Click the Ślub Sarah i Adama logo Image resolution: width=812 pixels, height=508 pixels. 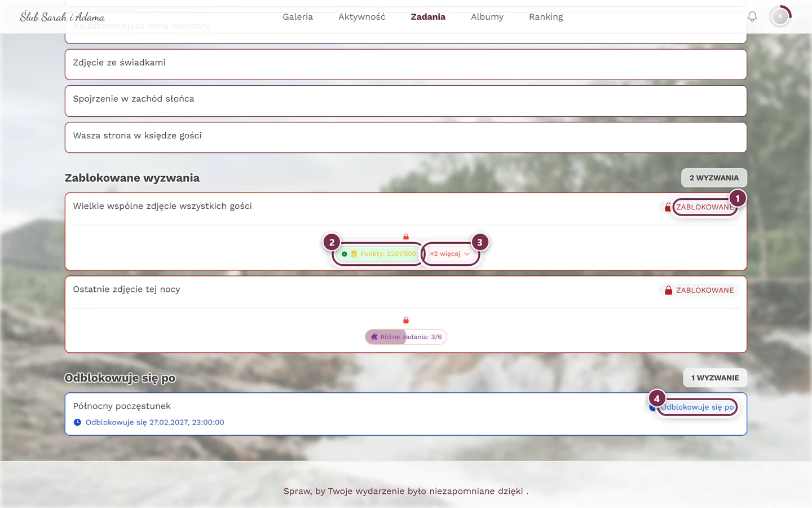62,17
